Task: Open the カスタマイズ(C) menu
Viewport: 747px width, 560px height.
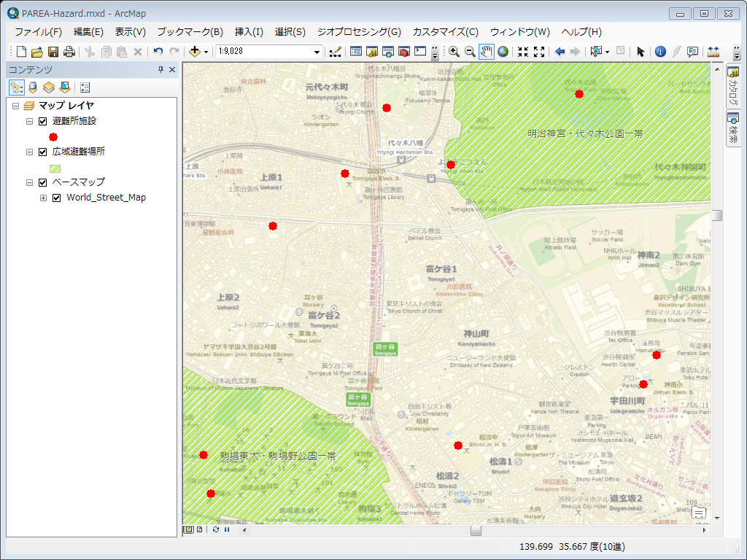Action: click(x=446, y=32)
